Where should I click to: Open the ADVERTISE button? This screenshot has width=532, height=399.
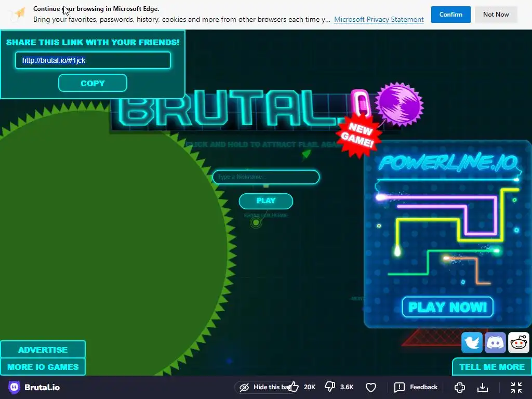tap(43, 350)
